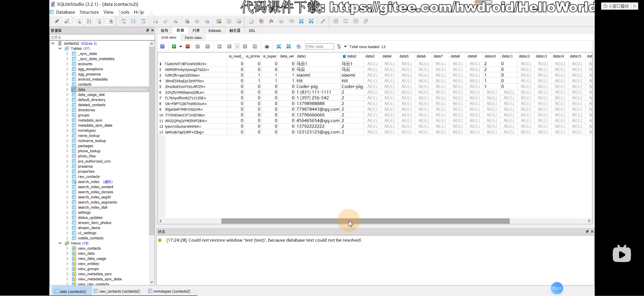Viewport: 644px width, 296px height.
Task: Click the data1 column header
Action: pyautogui.click(x=318, y=56)
